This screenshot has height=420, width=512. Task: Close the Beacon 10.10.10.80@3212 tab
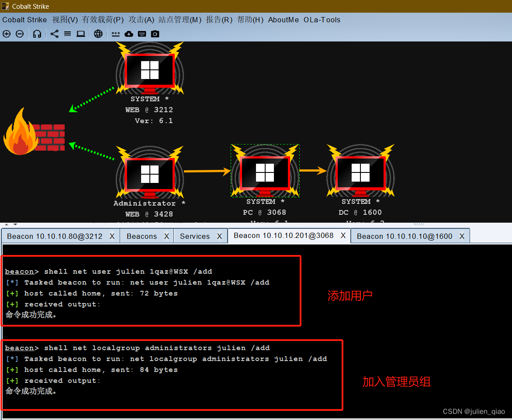(112, 236)
